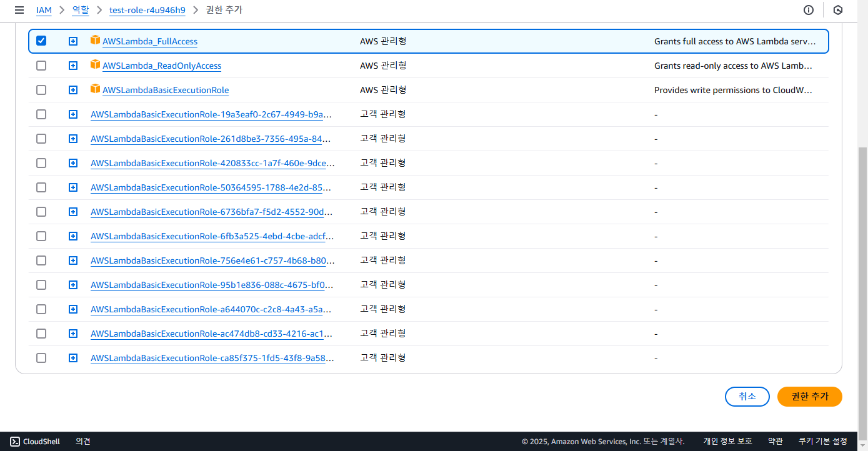Open the AWSLambda_FullAccess policy link

[150, 41]
